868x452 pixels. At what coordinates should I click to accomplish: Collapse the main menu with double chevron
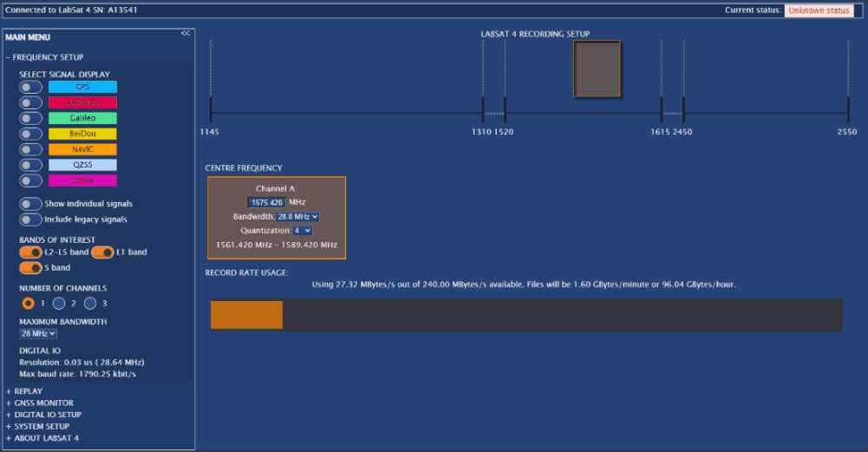point(186,33)
